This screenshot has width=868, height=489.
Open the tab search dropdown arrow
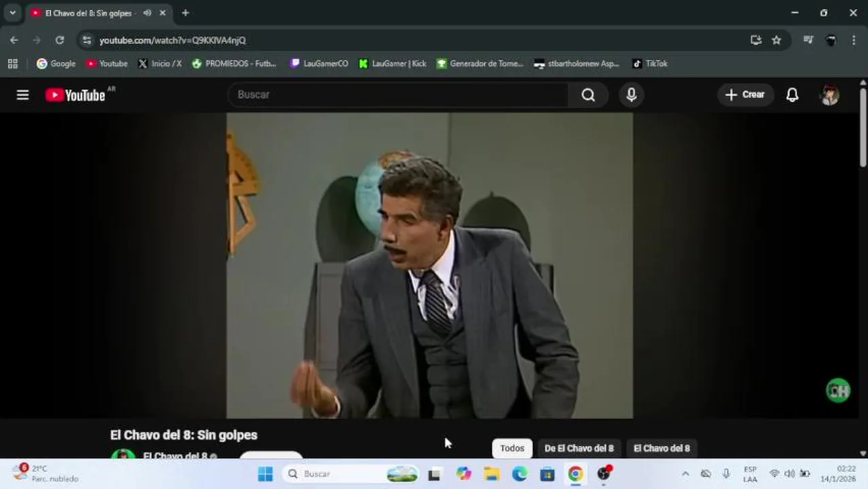pos(12,13)
